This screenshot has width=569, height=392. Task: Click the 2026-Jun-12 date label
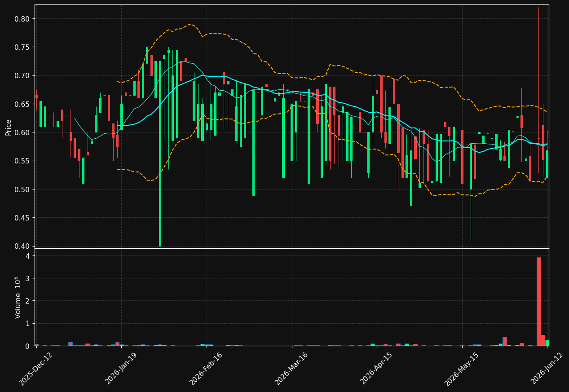coord(547,368)
